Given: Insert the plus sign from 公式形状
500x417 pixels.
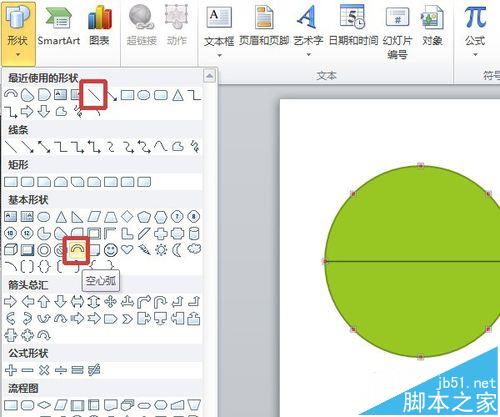Looking at the screenshot, I should point(11,370).
